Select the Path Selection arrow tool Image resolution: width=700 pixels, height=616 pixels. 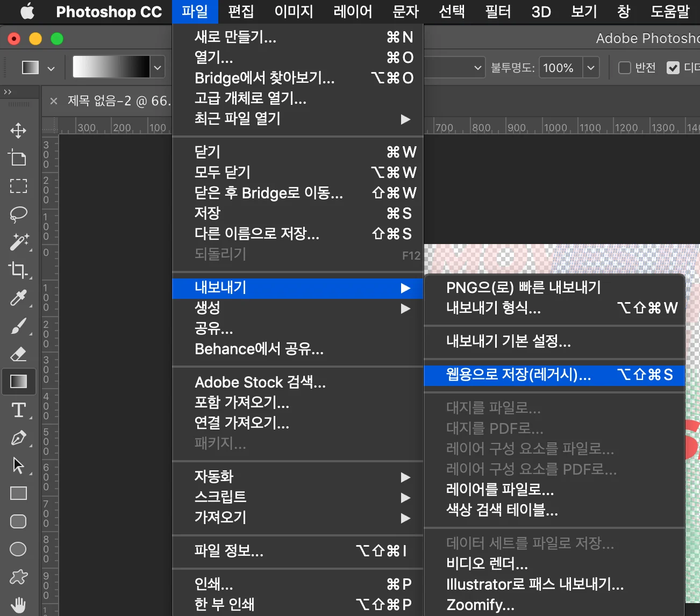point(18,465)
